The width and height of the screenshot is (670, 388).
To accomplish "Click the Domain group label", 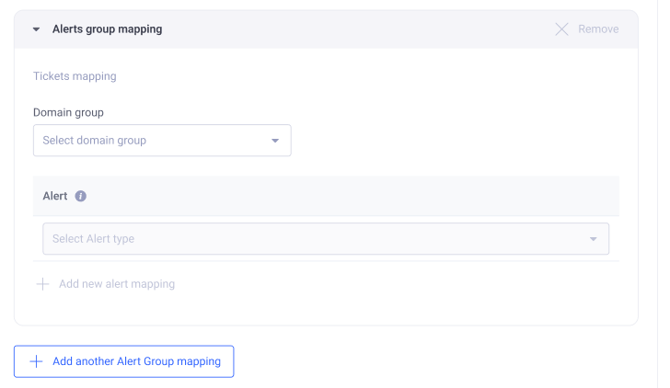I will click(68, 112).
